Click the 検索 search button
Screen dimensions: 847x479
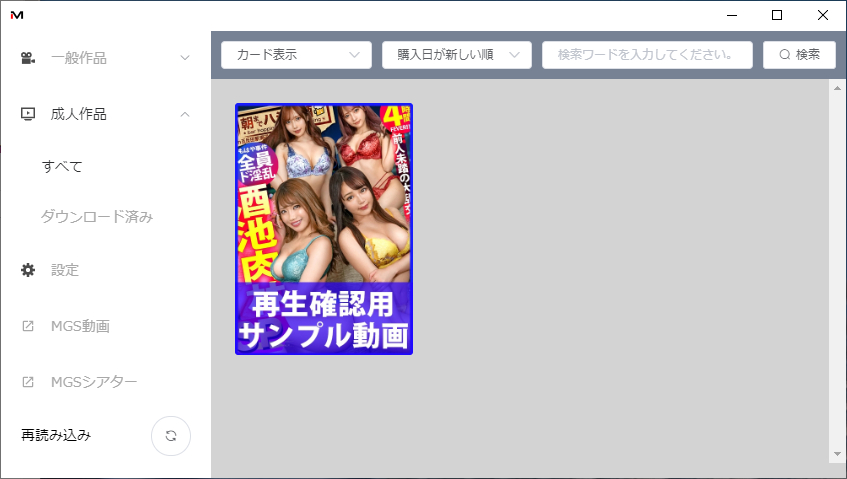(799, 55)
